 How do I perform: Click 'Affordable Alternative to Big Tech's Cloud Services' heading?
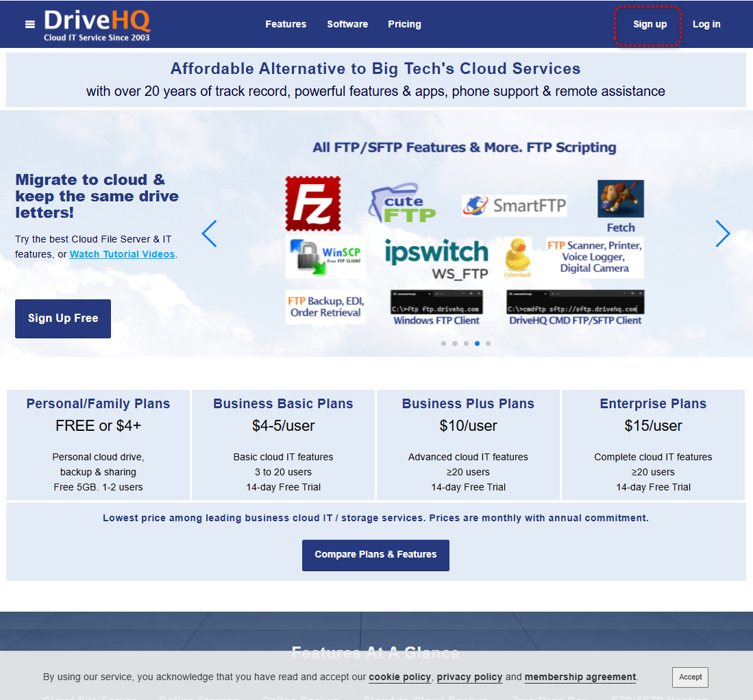click(x=375, y=68)
